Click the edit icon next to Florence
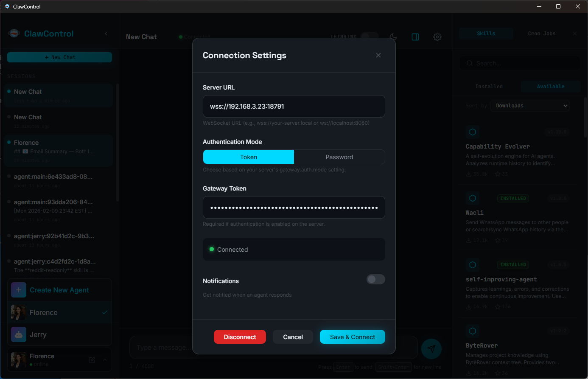The image size is (588, 379). 92,359
